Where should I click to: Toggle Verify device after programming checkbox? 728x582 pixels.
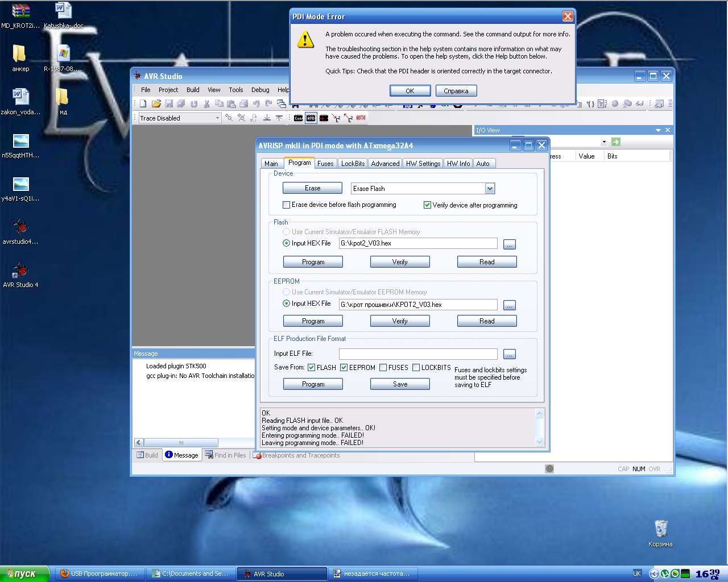(x=427, y=205)
